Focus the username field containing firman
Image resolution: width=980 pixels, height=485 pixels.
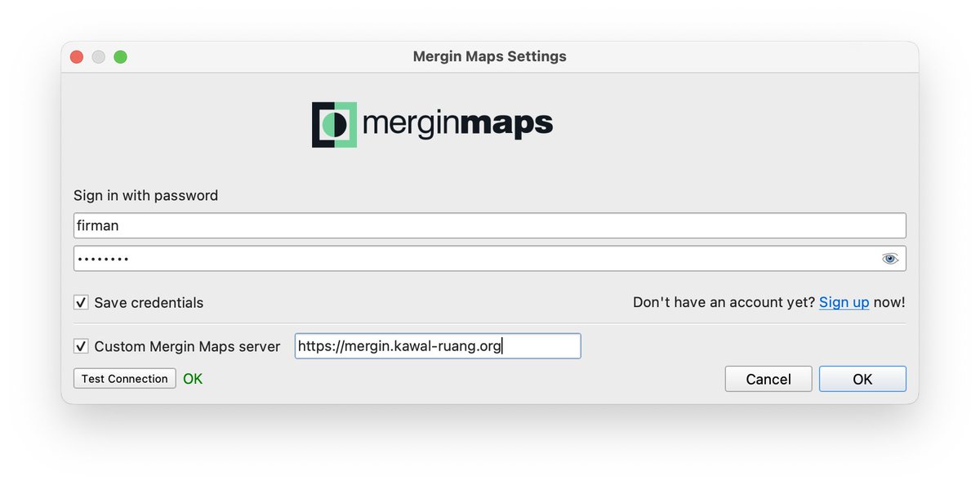[x=490, y=225]
